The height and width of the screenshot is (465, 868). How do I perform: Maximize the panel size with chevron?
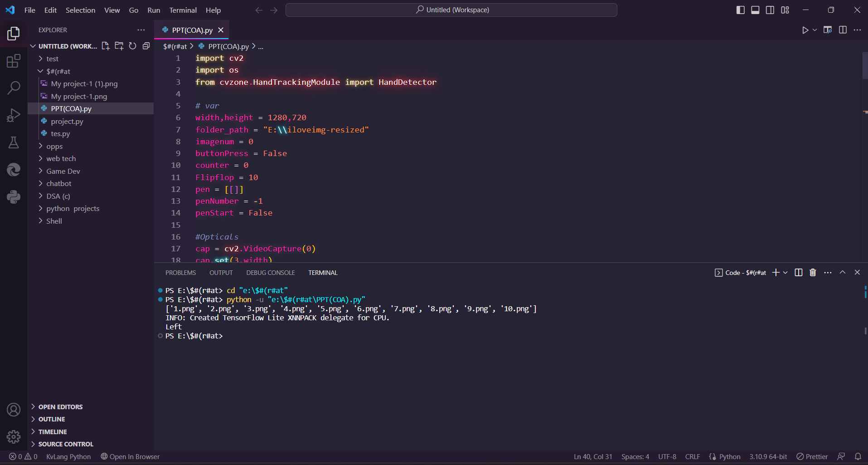(843, 272)
